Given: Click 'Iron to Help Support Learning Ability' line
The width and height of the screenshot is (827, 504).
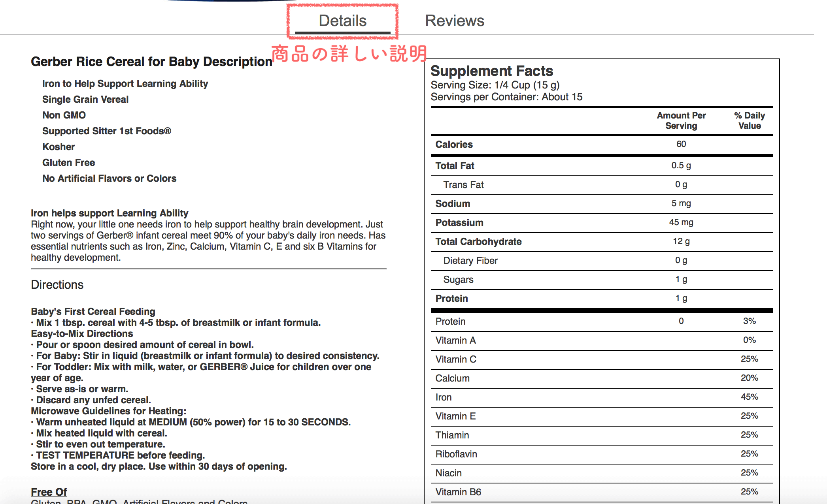Looking at the screenshot, I should 125,84.
